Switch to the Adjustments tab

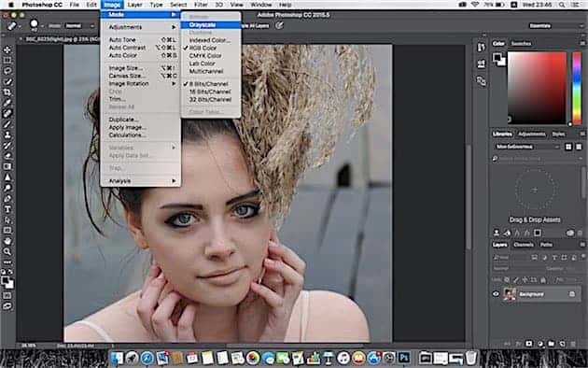pyautogui.click(x=531, y=134)
